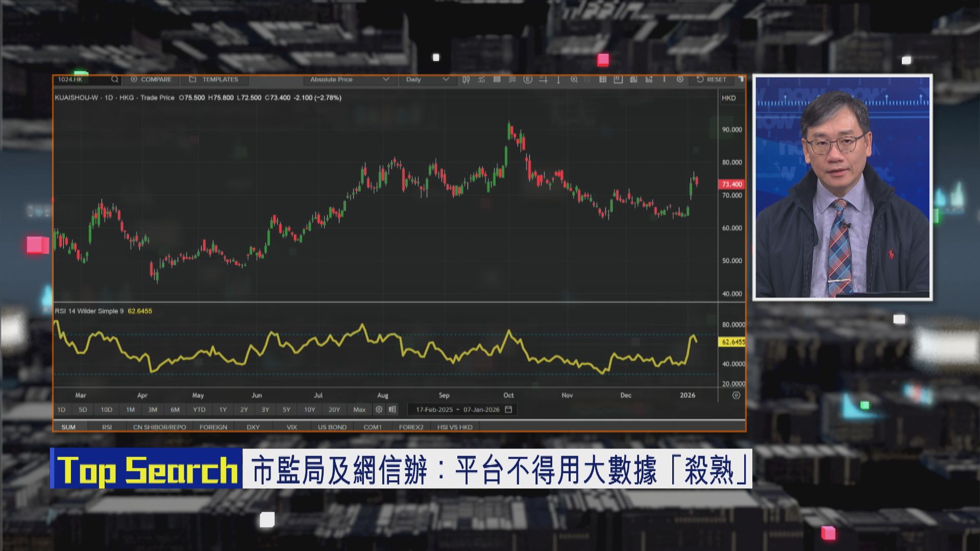Click the zoom in magnifier icon
This screenshot has height=551, width=980.
[x=575, y=80]
